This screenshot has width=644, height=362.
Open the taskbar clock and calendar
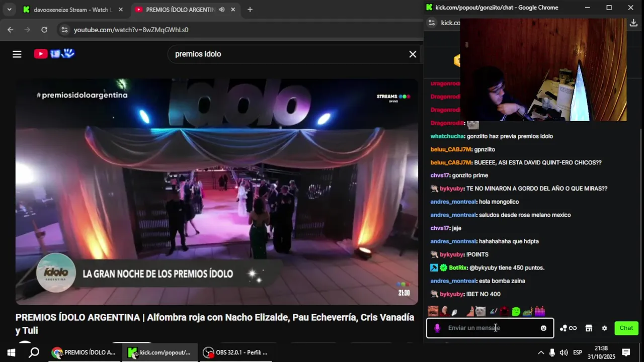pyautogui.click(x=601, y=352)
